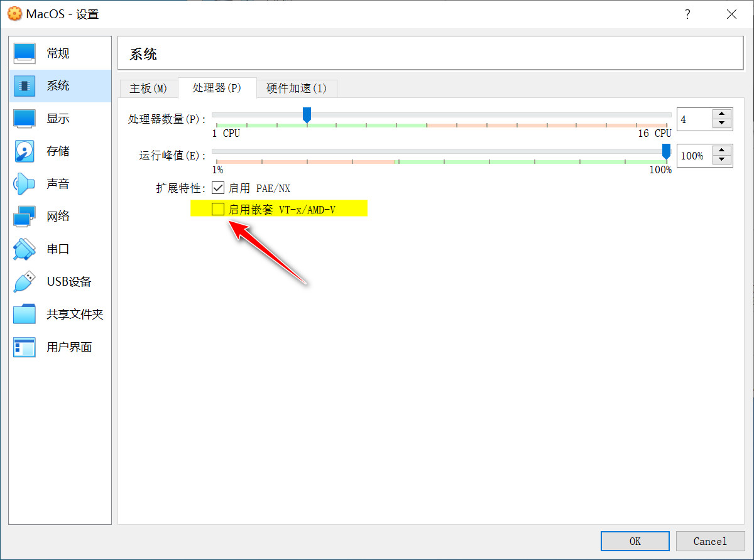Image resolution: width=754 pixels, height=560 pixels.
Task: Increase processor count with up arrow
Action: [722, 114]
